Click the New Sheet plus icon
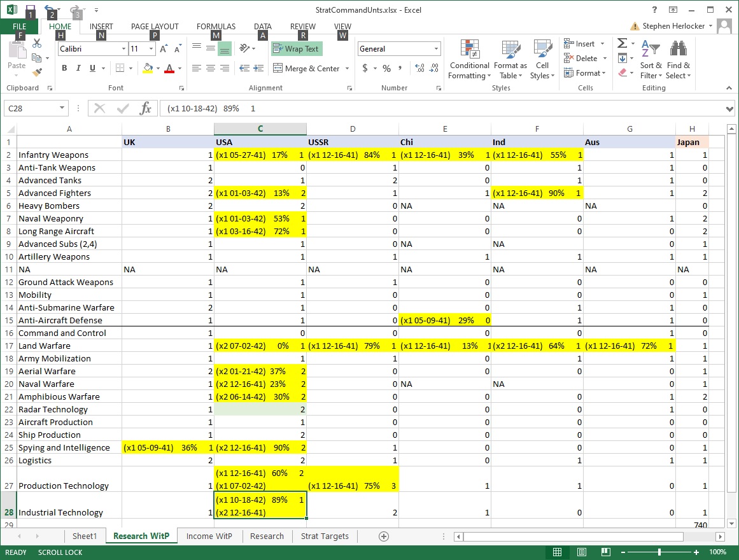The image size is (739, 560). pyautogui.click(x=384, y=536)
